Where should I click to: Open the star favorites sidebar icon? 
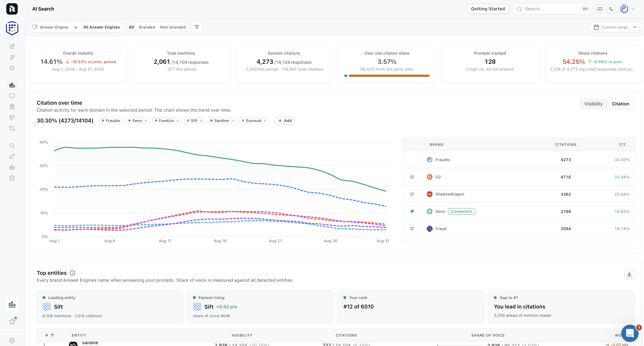point(12,68)
